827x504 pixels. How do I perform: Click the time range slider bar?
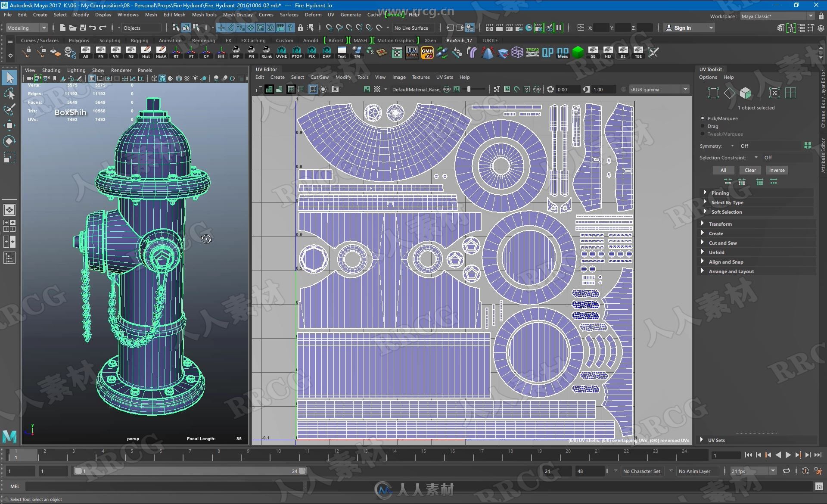click(190, 471)
